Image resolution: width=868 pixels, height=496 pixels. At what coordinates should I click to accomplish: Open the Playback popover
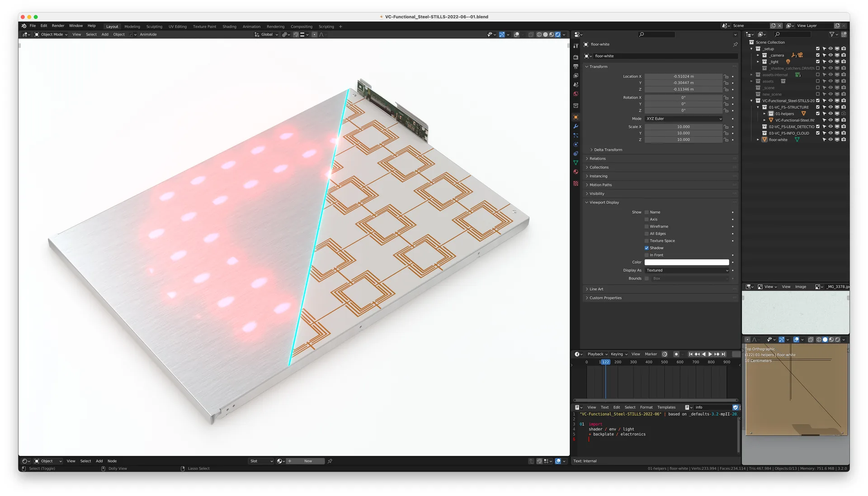click(597, 354)
